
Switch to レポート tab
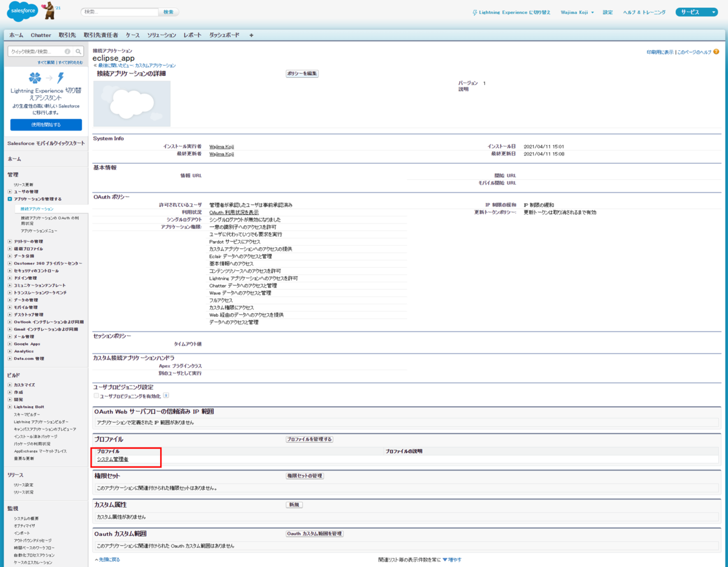click(193, 35)
